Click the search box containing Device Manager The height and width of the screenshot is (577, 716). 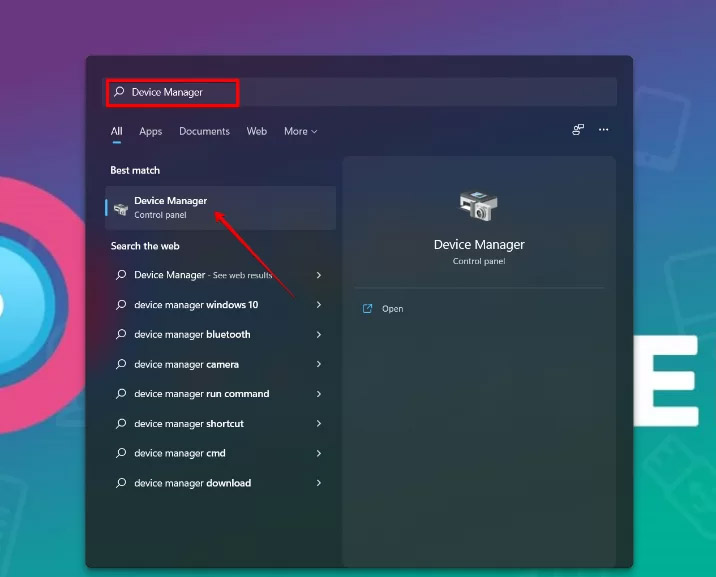(360, 92)
